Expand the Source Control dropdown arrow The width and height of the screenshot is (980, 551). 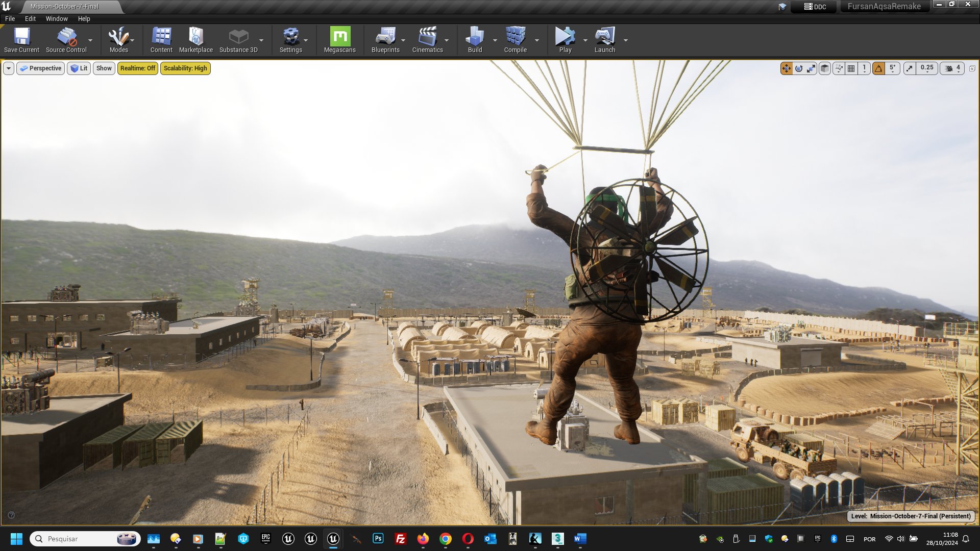[x=90, y=40]
